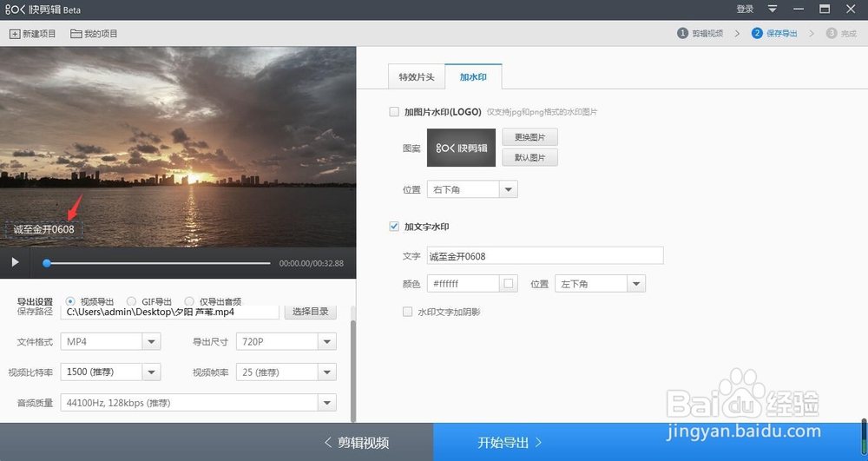Click the 默认图片 button

point(529,157)
